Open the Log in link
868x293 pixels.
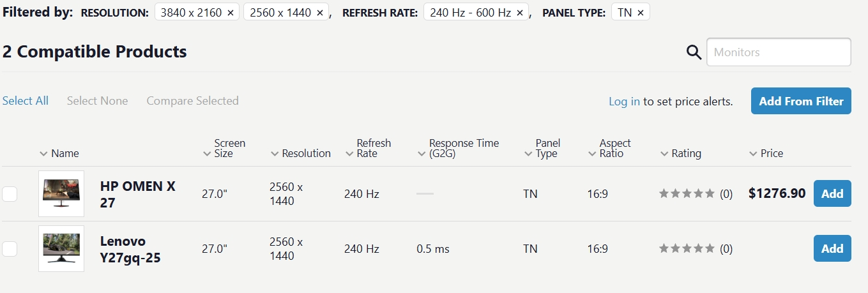(624, 101)
